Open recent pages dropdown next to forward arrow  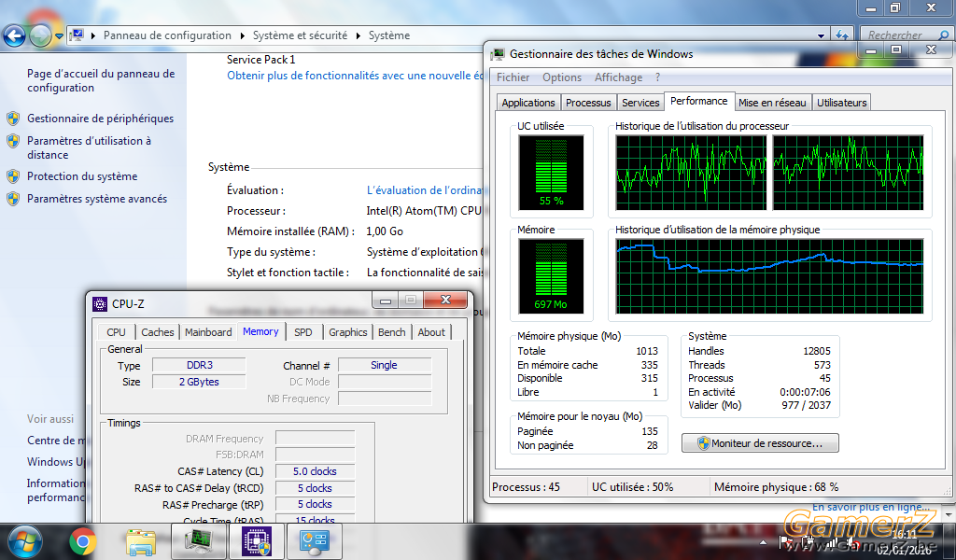pyautogui.click(x=59, y=36)
